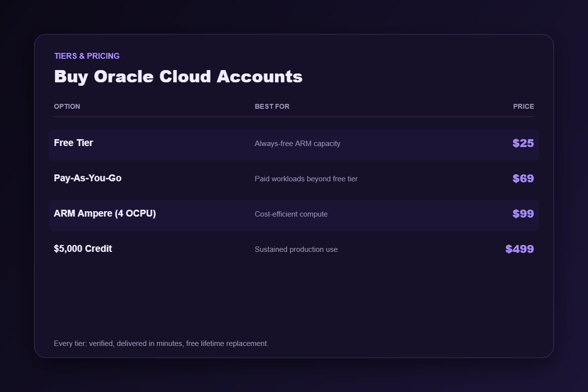Click Always-free ARM capacity description
Image resolution: width=588 pixels, height=392 pixels.
(297, 144)
